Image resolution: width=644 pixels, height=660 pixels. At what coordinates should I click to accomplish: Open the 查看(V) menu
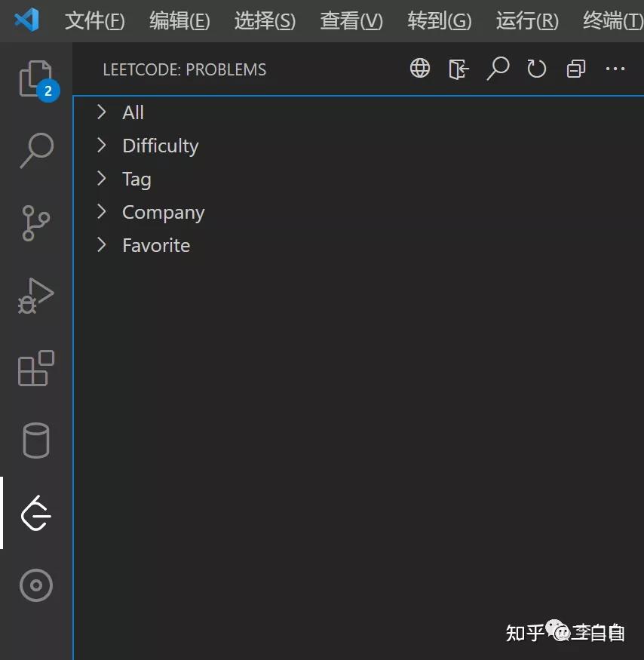(x=351, y=20)
